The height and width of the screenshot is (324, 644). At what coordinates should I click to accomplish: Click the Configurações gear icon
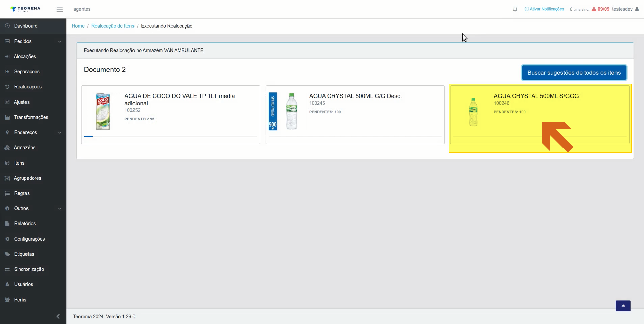coord(7,239)
